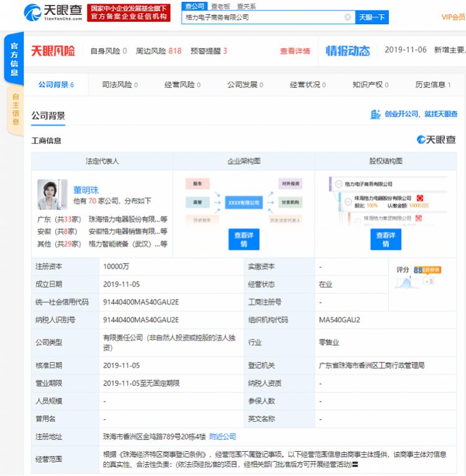The height and width of the screenshot is (476, 466).
Task: Switch to the 知识产权 tab
Action: click(370, 85)
